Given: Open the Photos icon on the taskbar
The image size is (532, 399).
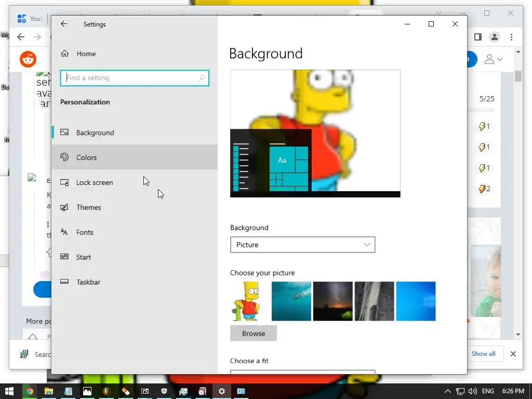Looking at the screenshot, I should pos(87,391).
